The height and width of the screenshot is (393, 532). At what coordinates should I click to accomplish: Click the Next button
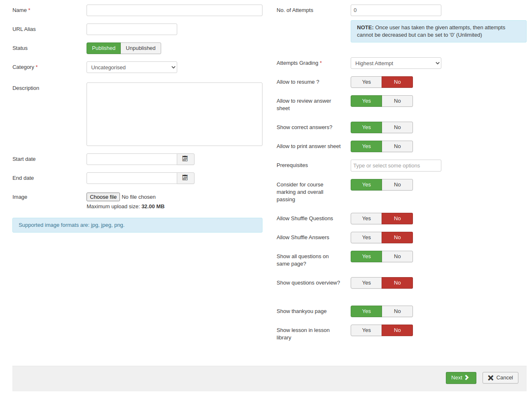point(460,378)
